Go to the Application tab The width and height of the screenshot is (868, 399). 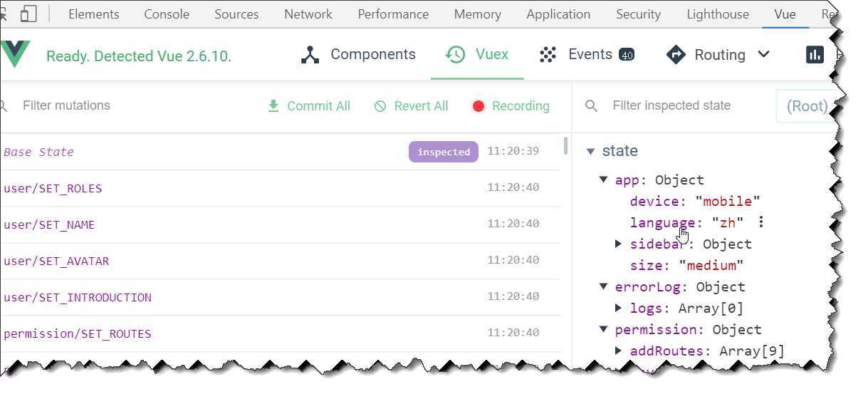coord(558,14)
